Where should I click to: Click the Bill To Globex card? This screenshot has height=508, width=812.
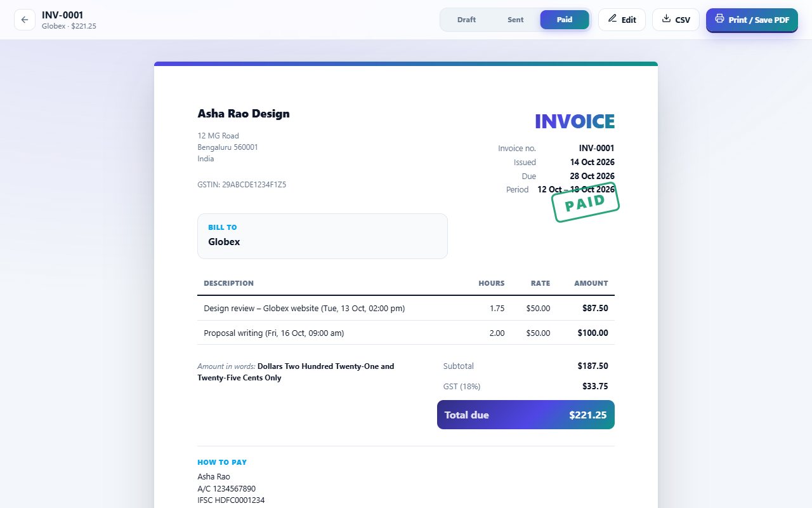coord(322,236)
